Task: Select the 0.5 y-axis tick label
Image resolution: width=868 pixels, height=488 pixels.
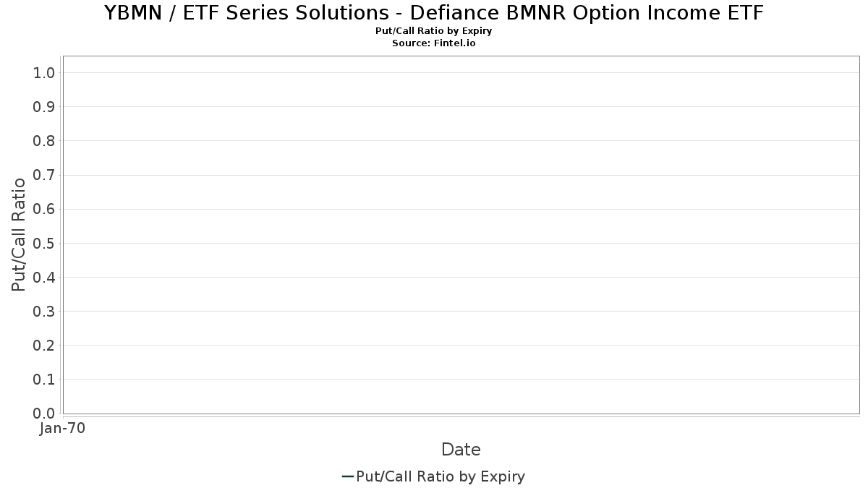Action: 44,243
